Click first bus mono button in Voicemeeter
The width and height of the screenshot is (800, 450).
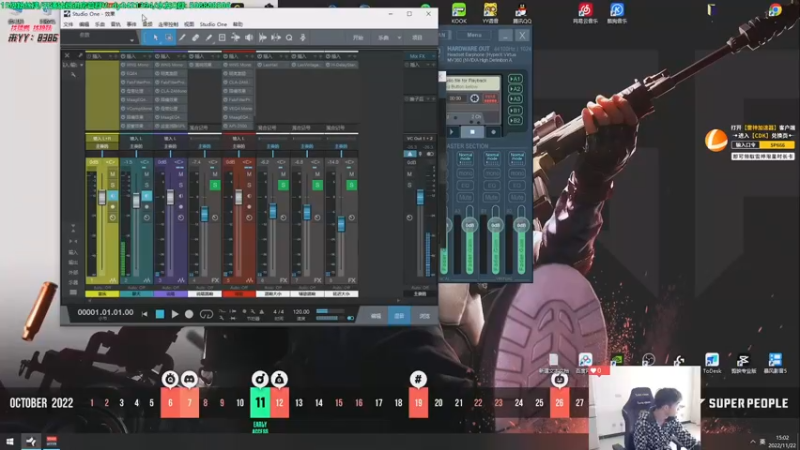tap(465, 173)
